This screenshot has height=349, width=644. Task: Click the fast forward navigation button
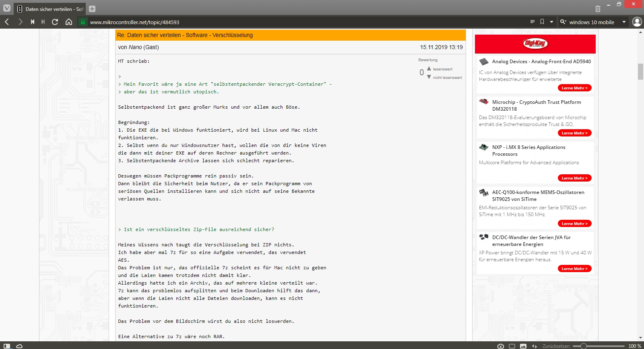pos(43,22)
